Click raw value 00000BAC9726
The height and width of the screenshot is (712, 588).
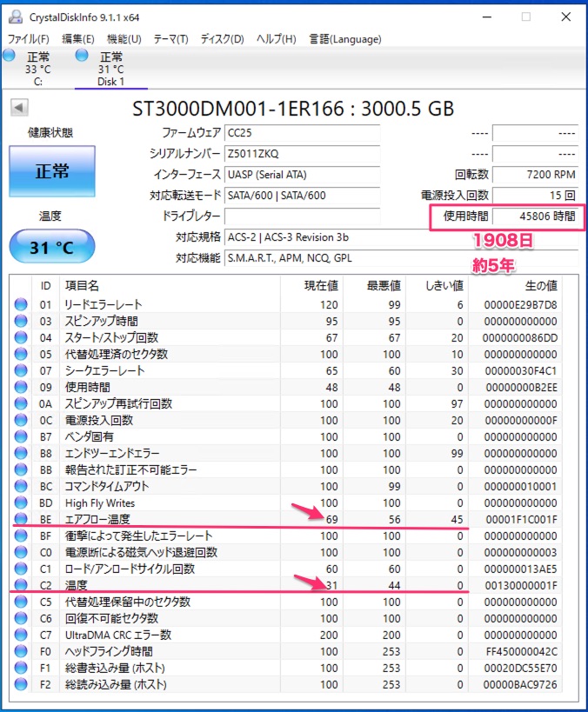pos(520,685)
